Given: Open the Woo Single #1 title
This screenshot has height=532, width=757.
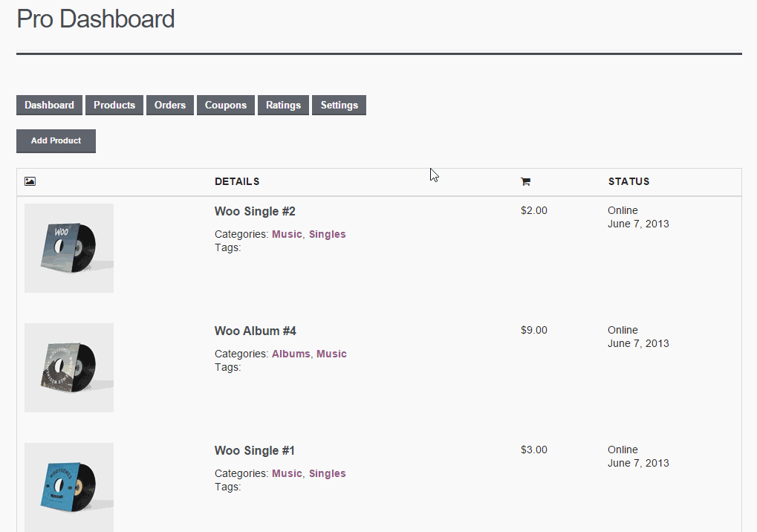Looking at the screenshot, I should (254, 451).
